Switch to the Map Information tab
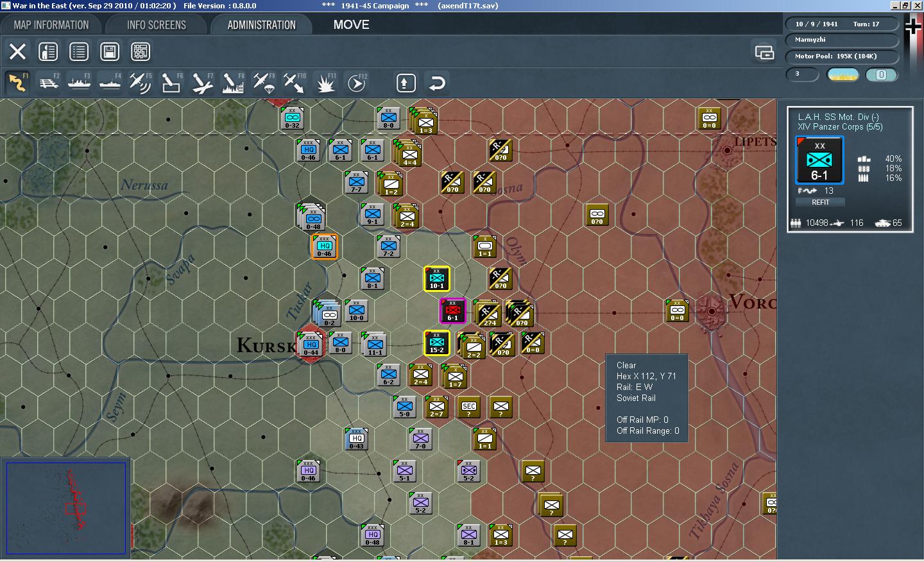924x562 pixels. click(x=51, y=25)
